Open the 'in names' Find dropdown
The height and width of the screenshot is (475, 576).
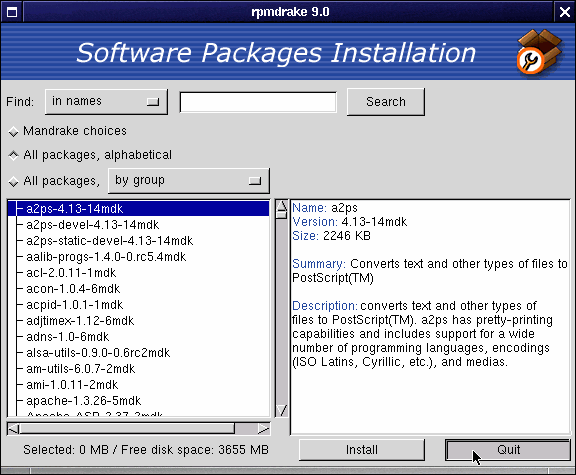(106, 102)
